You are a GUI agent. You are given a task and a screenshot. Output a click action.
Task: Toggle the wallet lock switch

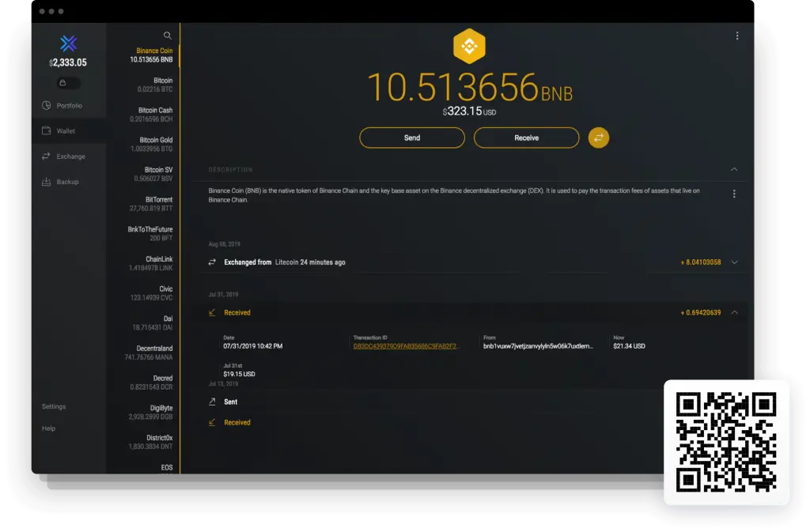tap(68, 82)
